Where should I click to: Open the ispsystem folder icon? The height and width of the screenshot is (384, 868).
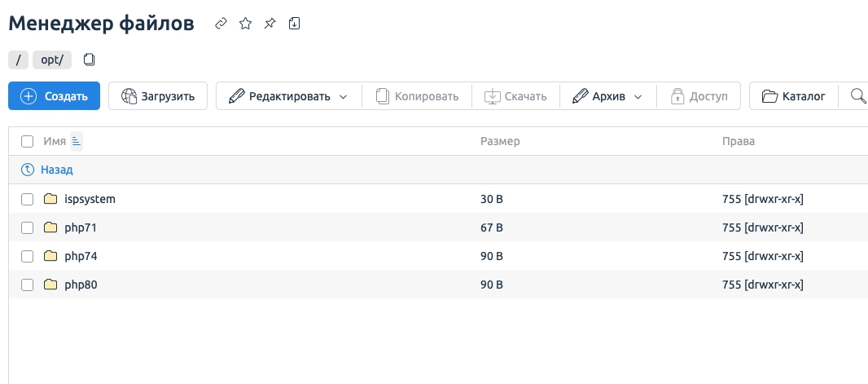50,199
